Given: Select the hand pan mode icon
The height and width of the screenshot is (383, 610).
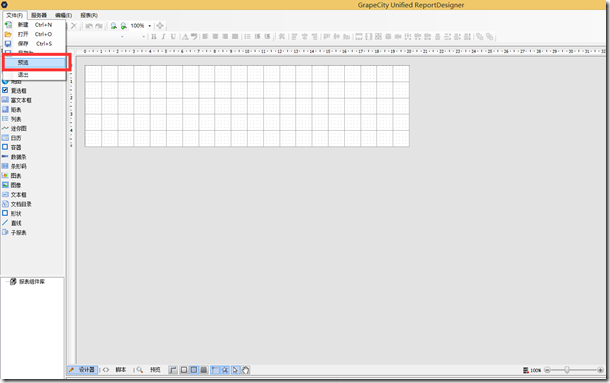Looking at the screenshot, I should (x=245, y=370).
